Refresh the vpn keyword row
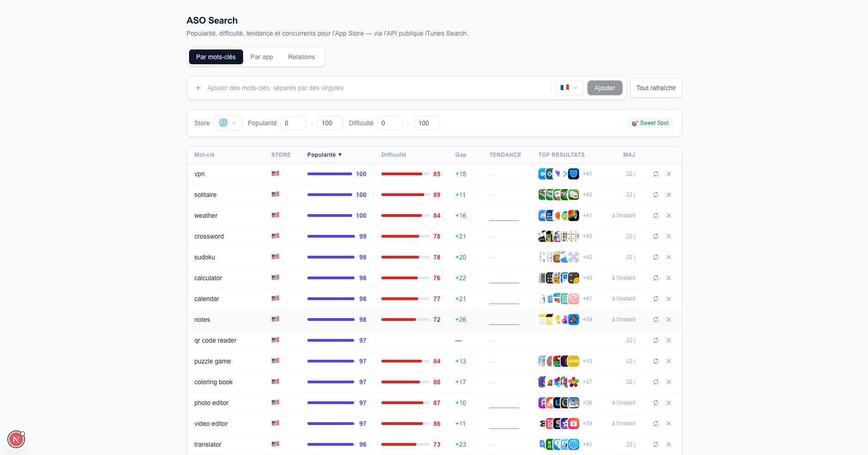Viewport: 868px width, 455px height. (x=655, y=174)
